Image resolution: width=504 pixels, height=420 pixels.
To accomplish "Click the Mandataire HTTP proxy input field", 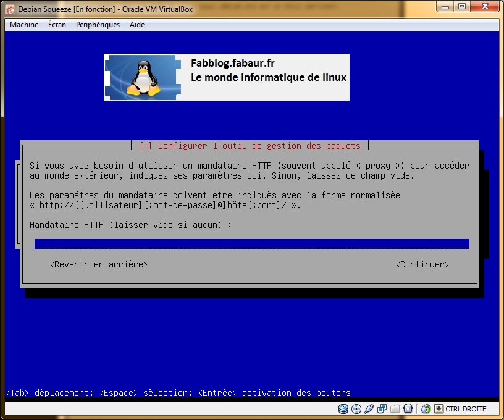I will pos(251,243).
